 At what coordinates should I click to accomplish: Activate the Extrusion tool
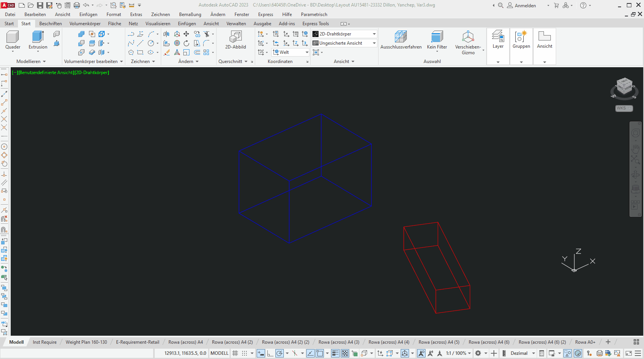(x=38, y=40)
